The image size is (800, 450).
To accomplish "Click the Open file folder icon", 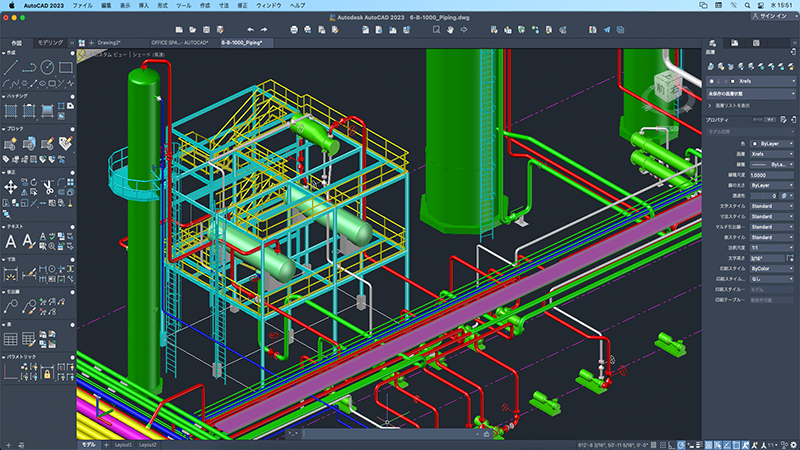I will tap(192, 30).
